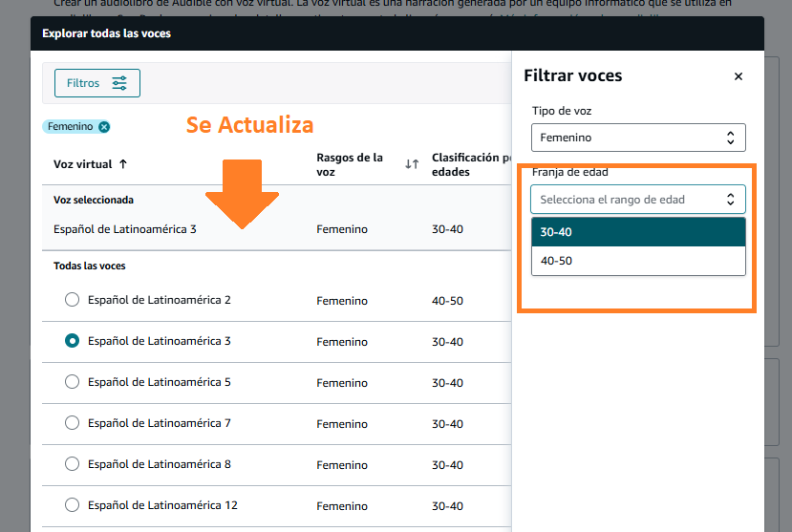Click the Todas las voces heading

tap(90, 266)
